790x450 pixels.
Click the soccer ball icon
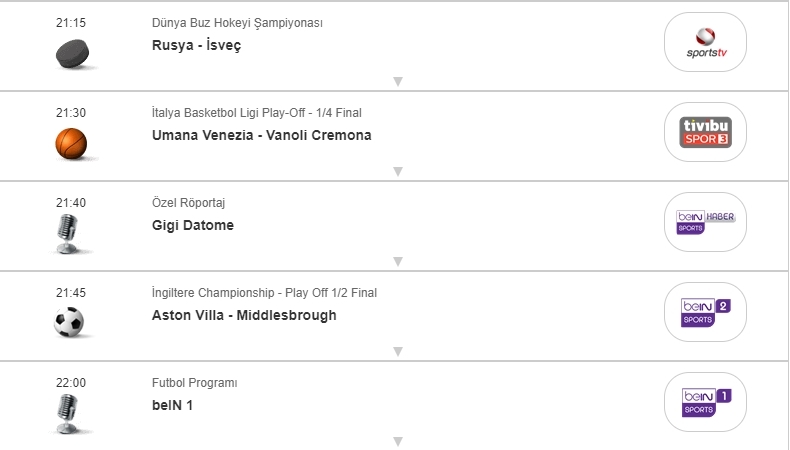tap(70, 322)
